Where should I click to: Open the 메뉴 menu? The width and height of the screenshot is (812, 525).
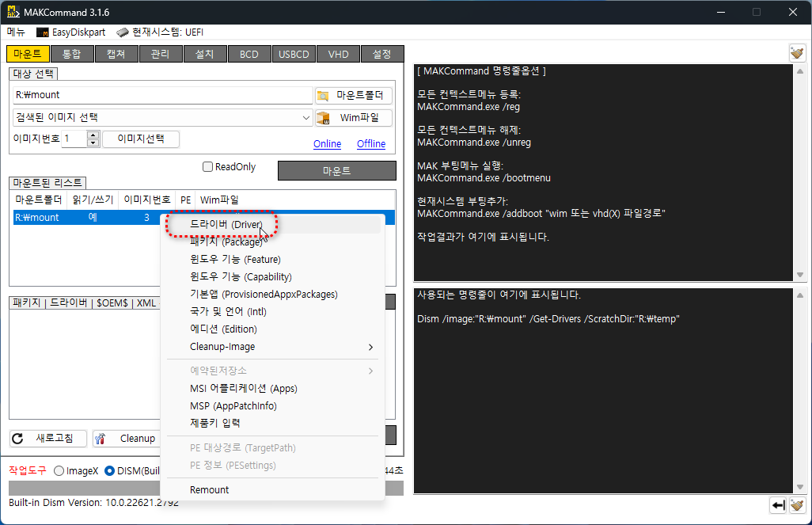pyautogui.click(x=16, y=32)
